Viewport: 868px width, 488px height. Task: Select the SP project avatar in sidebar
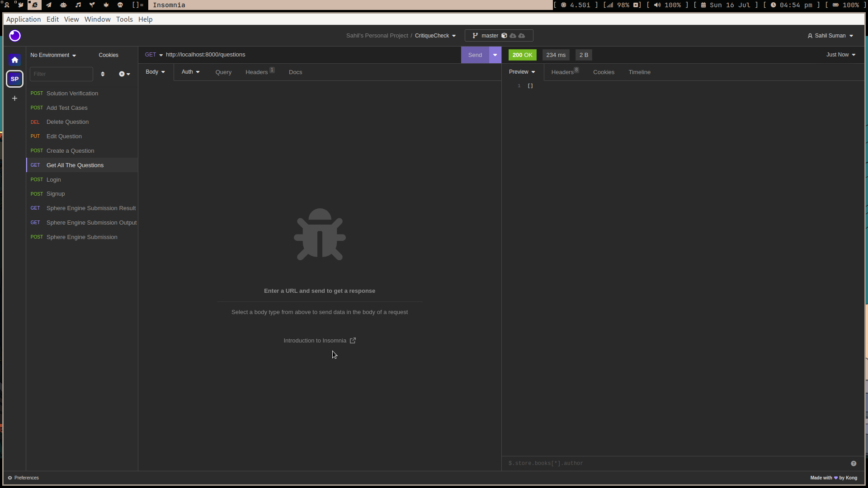(14, 79)
